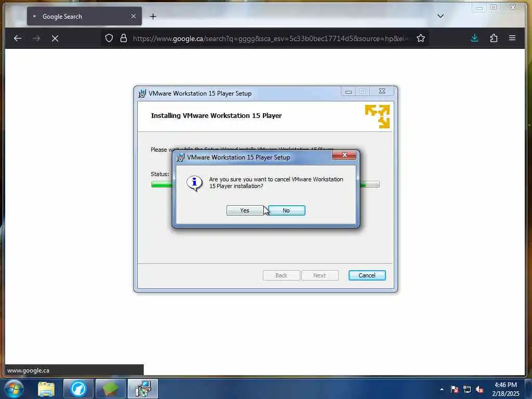Click installer icon in confirmation dialog title
532x399 pixels.
(x=181, y=157)
